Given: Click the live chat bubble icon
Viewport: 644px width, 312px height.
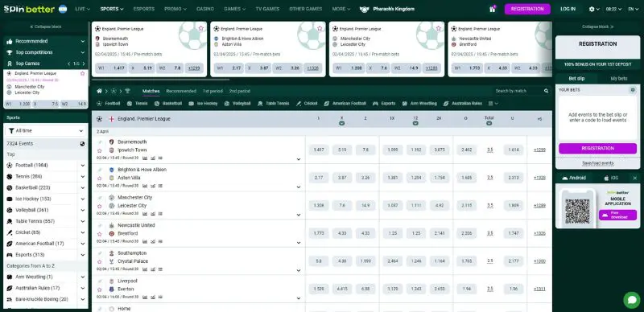Looking at the screenshot, I should click(631, 300).
